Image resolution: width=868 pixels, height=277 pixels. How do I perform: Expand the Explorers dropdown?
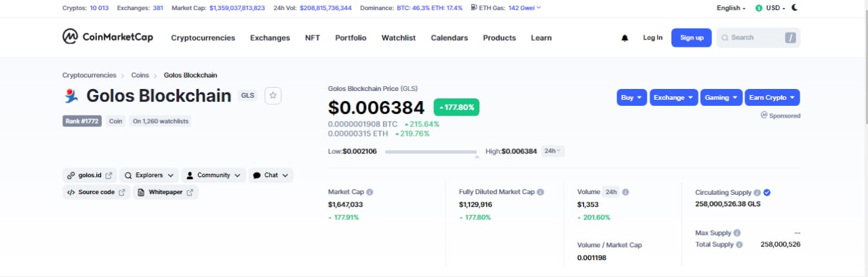(149, 175)
